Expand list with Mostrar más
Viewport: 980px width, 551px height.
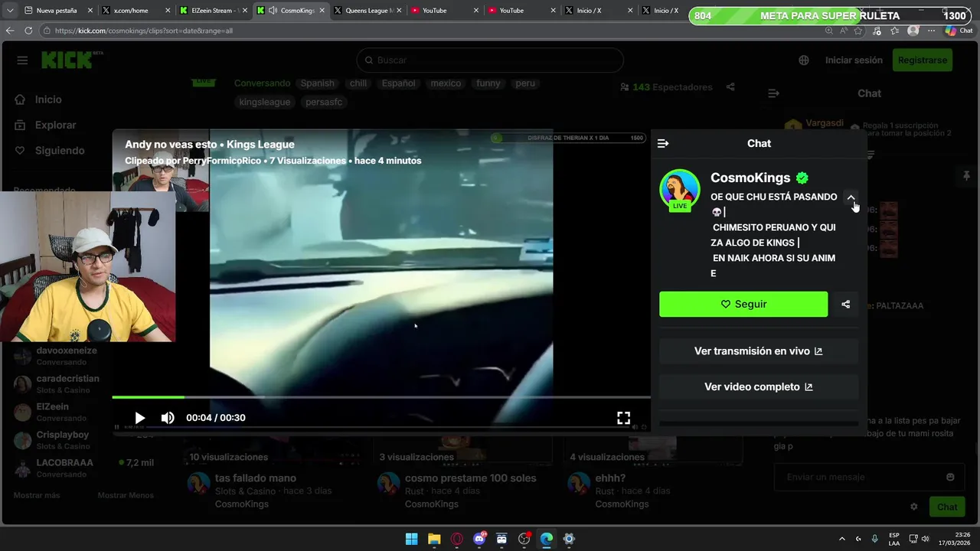point(36,495)
